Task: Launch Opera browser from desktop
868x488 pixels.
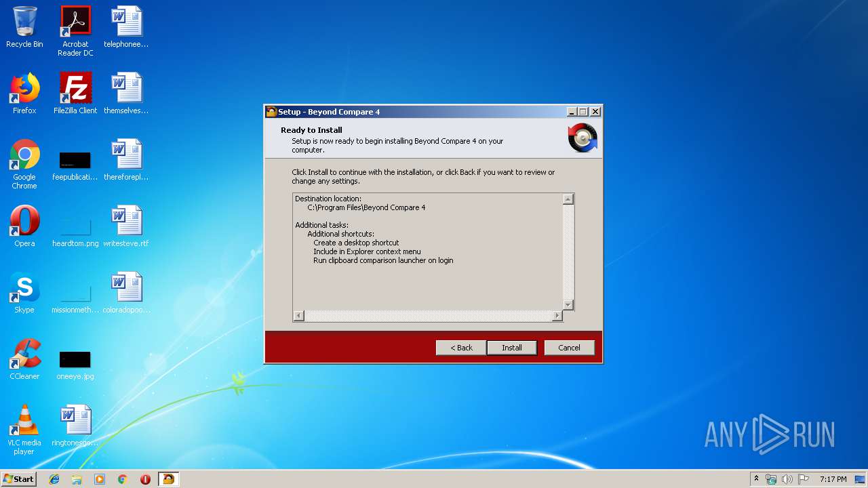Action: click(x=24, y=226)
